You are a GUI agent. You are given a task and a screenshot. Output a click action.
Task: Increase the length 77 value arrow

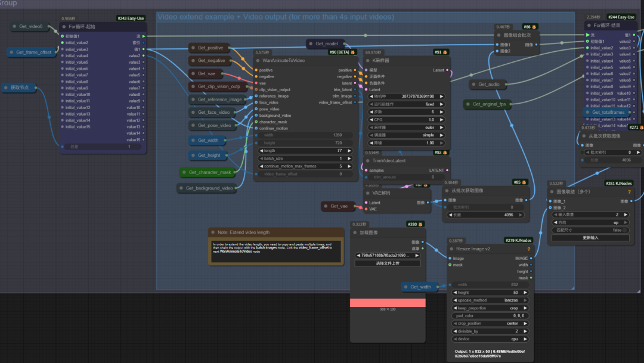(x=349, y=151)
